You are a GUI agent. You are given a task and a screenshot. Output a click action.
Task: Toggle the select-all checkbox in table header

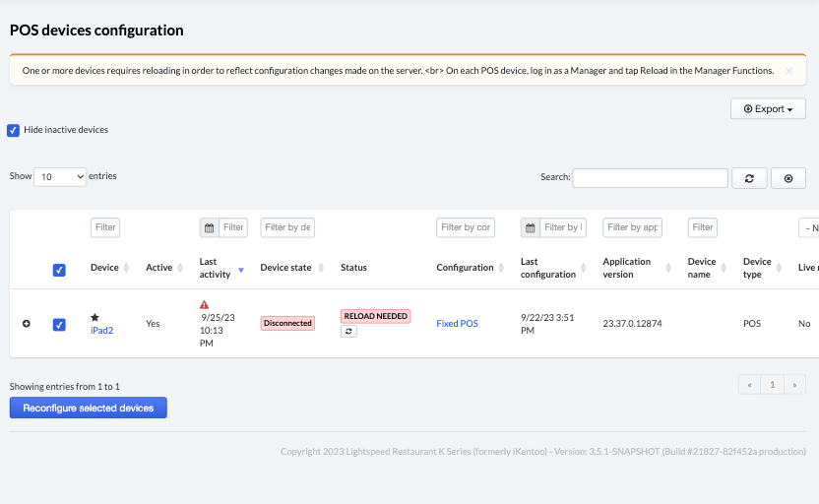[59, 270]
